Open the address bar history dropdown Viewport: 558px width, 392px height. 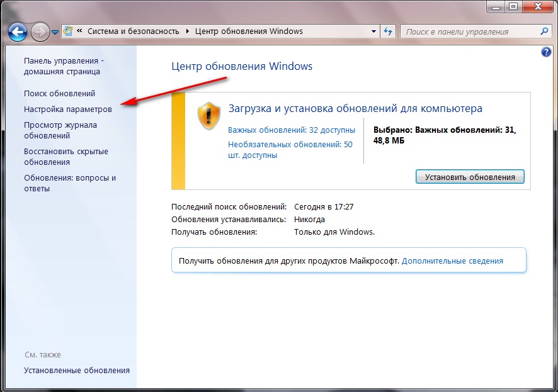pos(373,31)
